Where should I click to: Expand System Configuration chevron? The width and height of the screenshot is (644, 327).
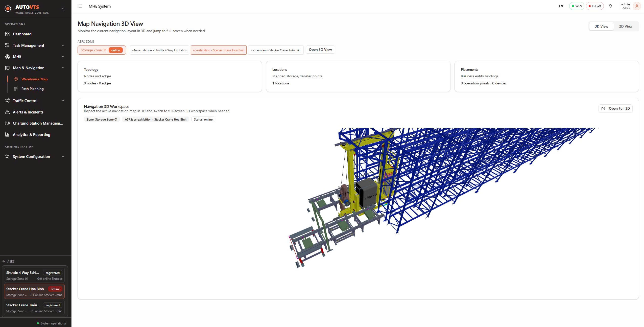click(x=63, y=156)
